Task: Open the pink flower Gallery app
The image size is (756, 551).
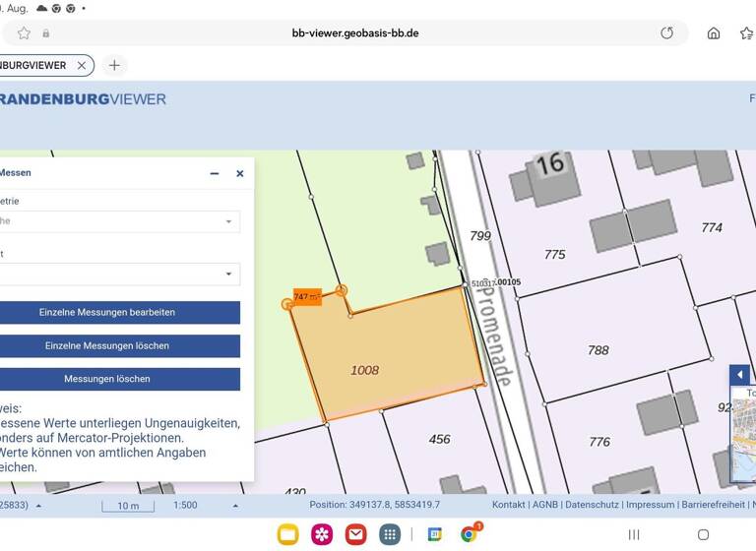Action: (322, 534)
